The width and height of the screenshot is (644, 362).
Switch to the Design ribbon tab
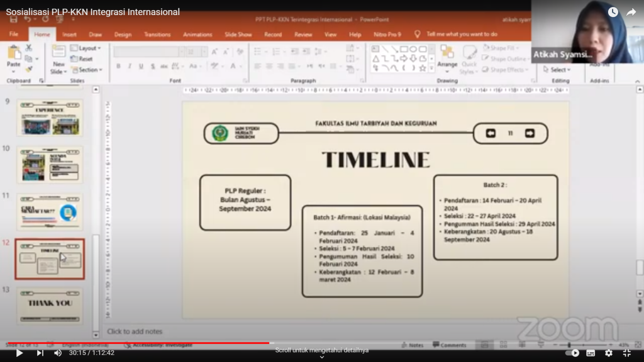click(x=123, y=35)
